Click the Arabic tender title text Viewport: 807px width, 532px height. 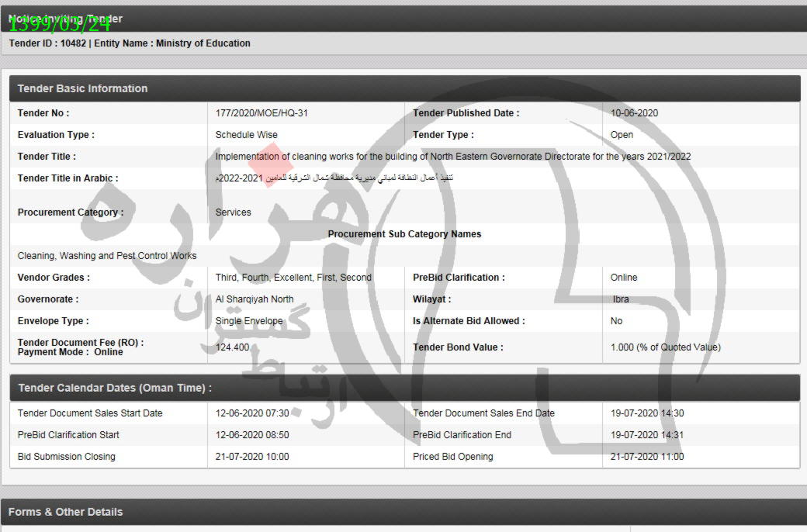334,178
